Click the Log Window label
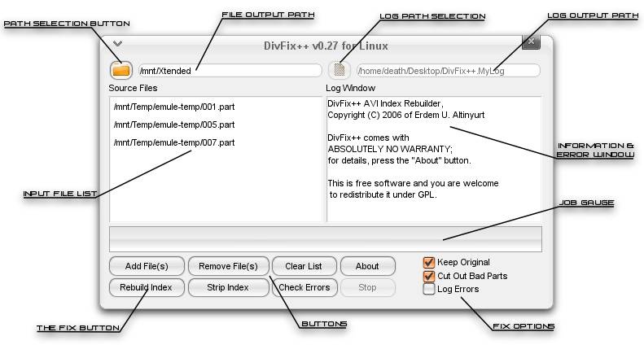The width and height of the screenshot is (644, 345). [350, 88]
